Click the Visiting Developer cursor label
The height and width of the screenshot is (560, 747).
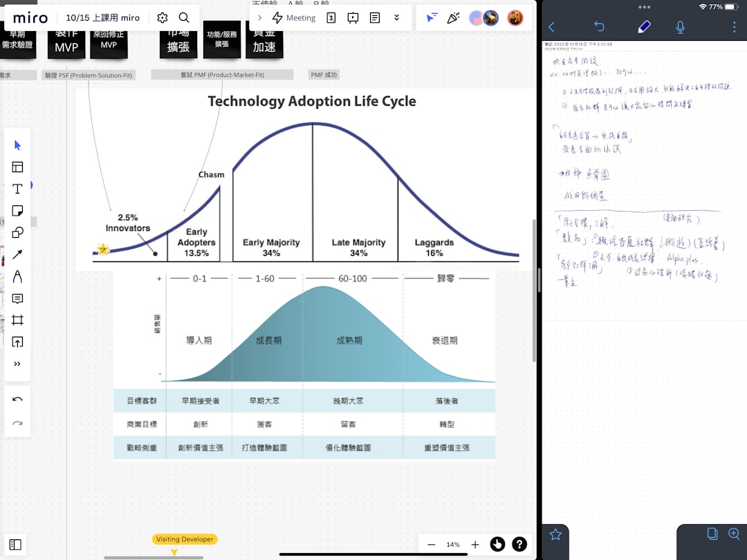tap(185, 539)
